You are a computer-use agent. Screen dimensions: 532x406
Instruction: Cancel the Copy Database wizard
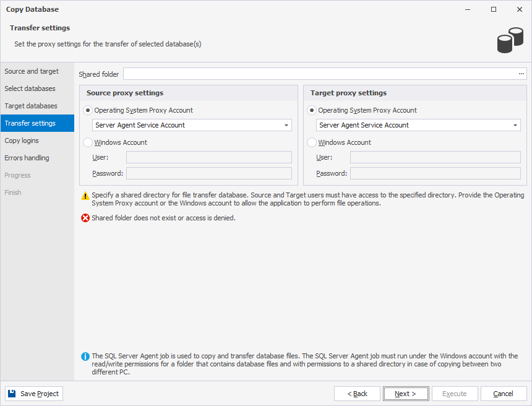[x=504, y=393]
